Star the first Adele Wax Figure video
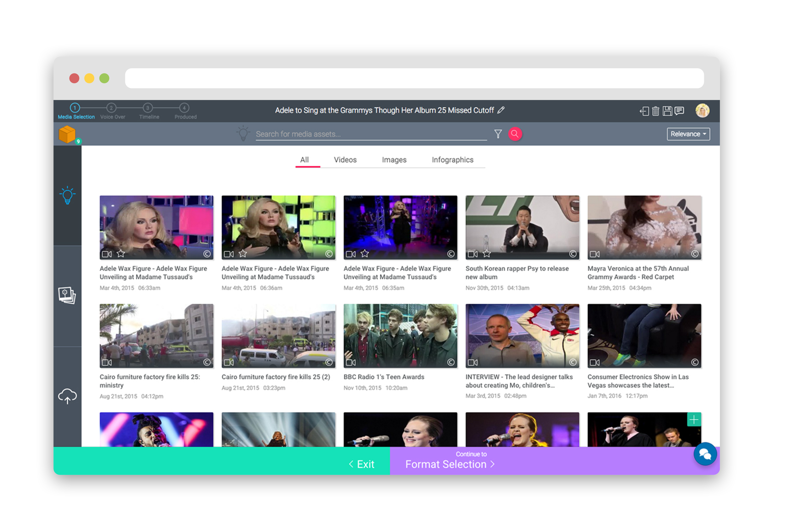Screen dimensions: 791x532 coord(121,254)
